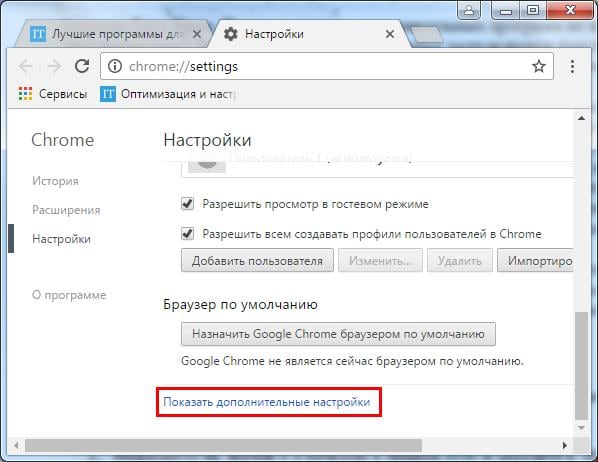
Task: Click the horizontal scrollbar left arrow
Action: click(16, 445)
